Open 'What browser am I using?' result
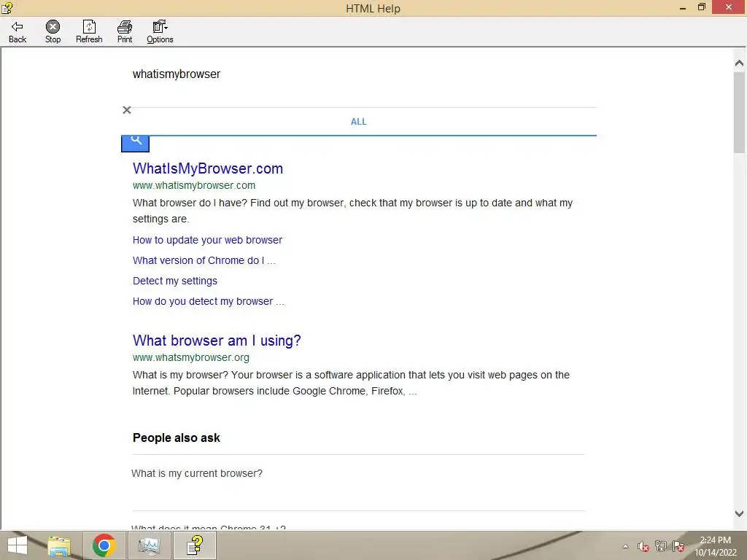This screenshot has width=747, height=560. [217, 341]
